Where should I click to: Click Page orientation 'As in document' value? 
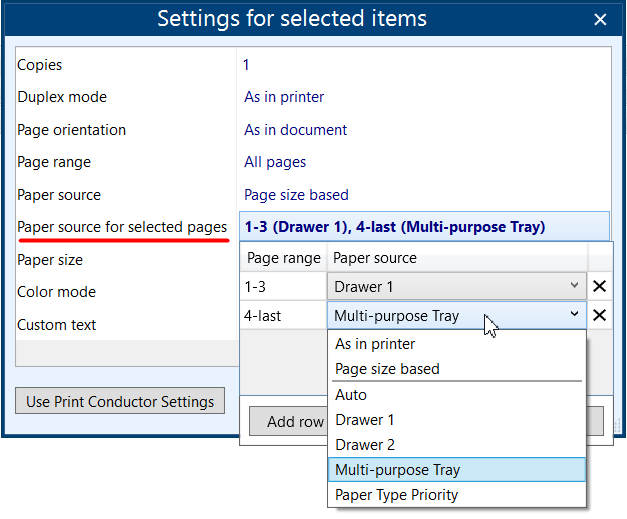295,130
